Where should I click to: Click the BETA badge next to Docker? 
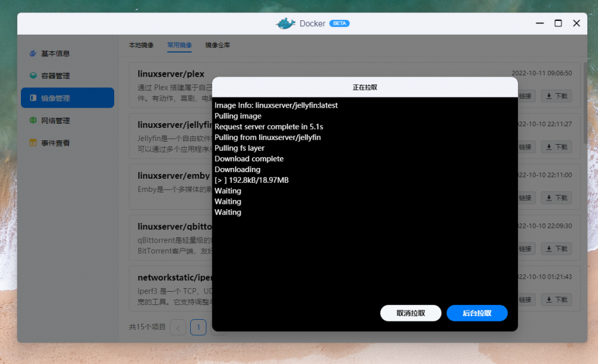pos(340,24)
